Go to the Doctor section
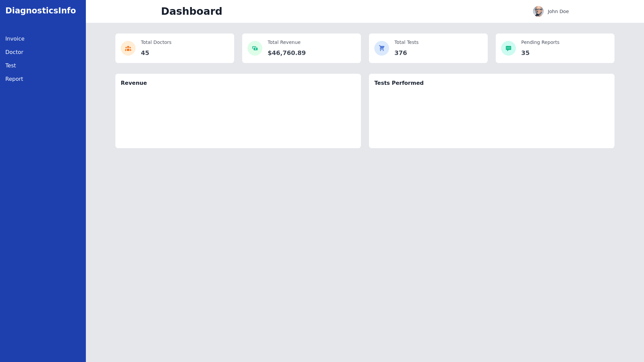 [14, 52]
